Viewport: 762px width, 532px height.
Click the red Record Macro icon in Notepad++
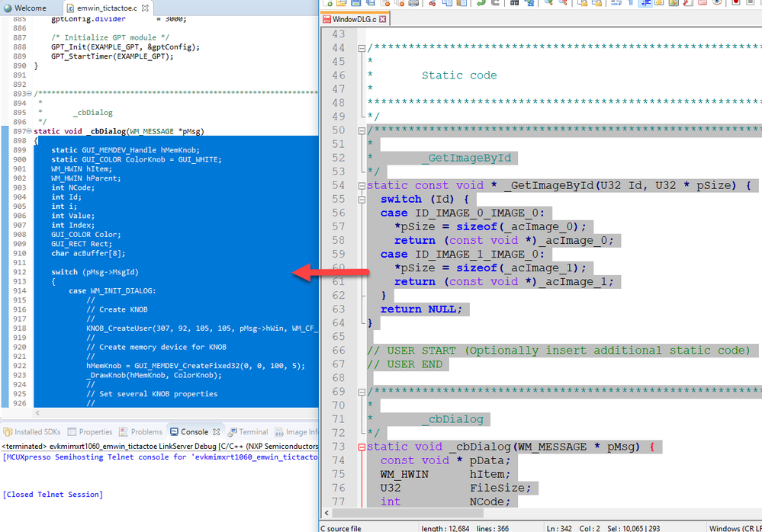(736, 2)
